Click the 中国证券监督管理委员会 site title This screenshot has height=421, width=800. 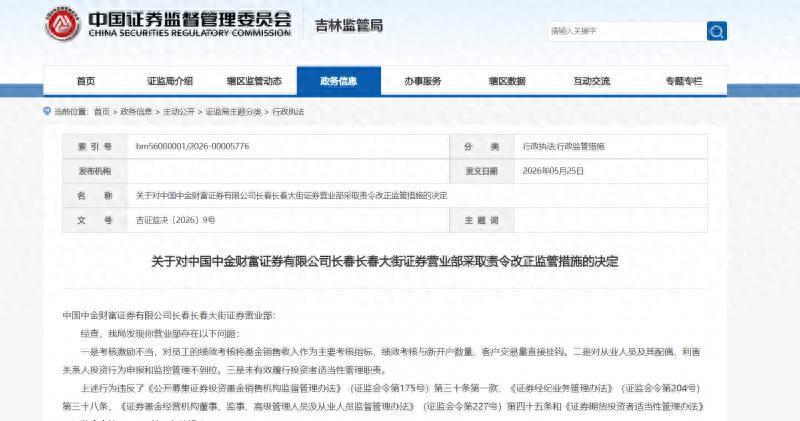click(x=190, y=20)
